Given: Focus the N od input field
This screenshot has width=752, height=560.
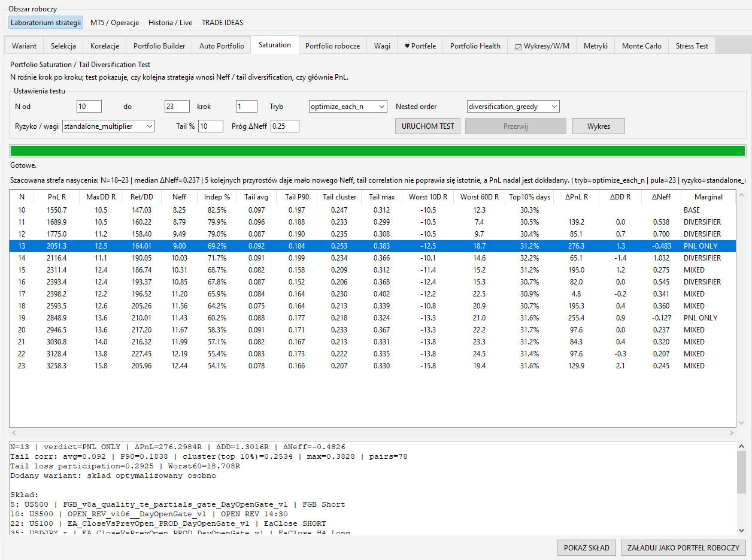Looking at the screenshot, I should (x=89, y=107).
